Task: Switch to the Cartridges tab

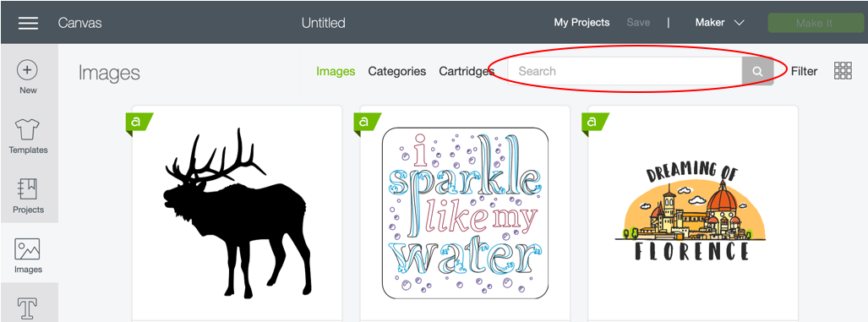Action: click(467, 71)
